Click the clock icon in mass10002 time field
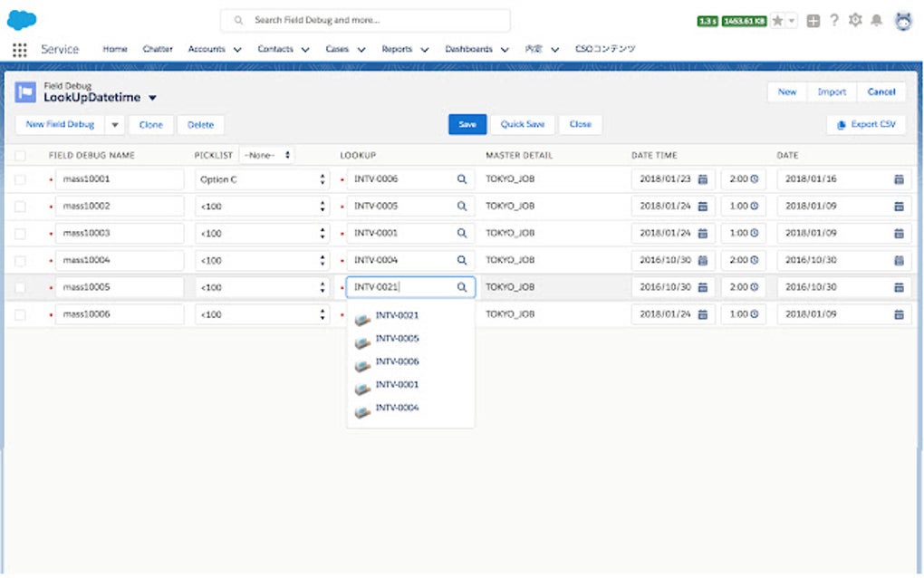 click(x=754, y=207)
